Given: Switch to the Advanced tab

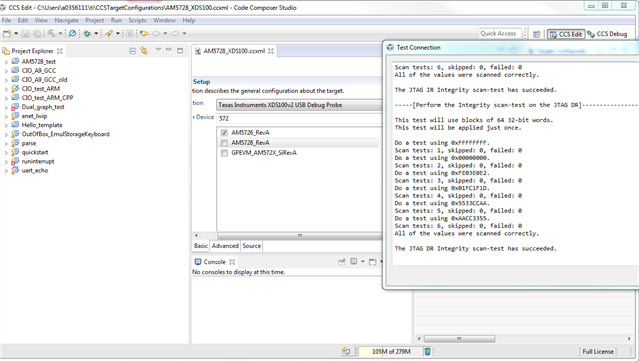Looking at the screenshot, I should [x=225, y=246].
